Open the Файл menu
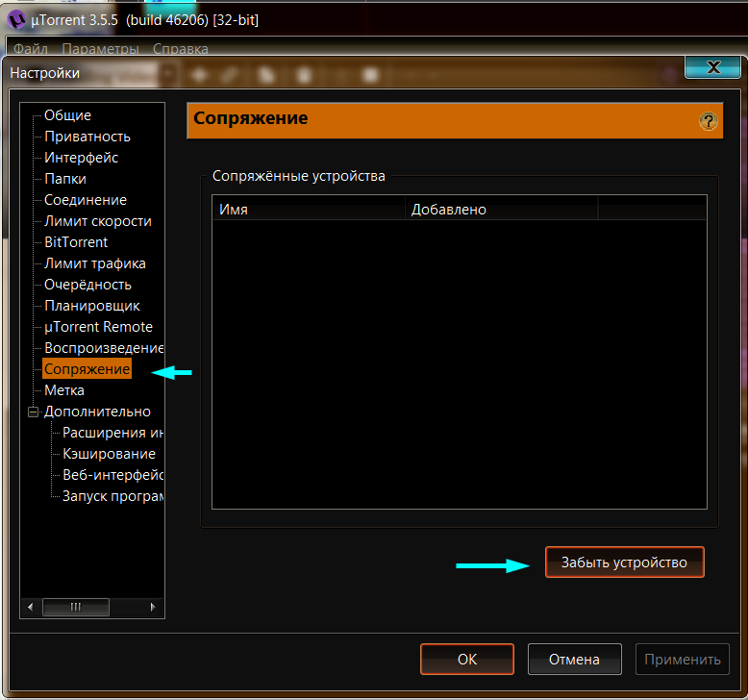The image size is (748, 700). pos(31,48)
